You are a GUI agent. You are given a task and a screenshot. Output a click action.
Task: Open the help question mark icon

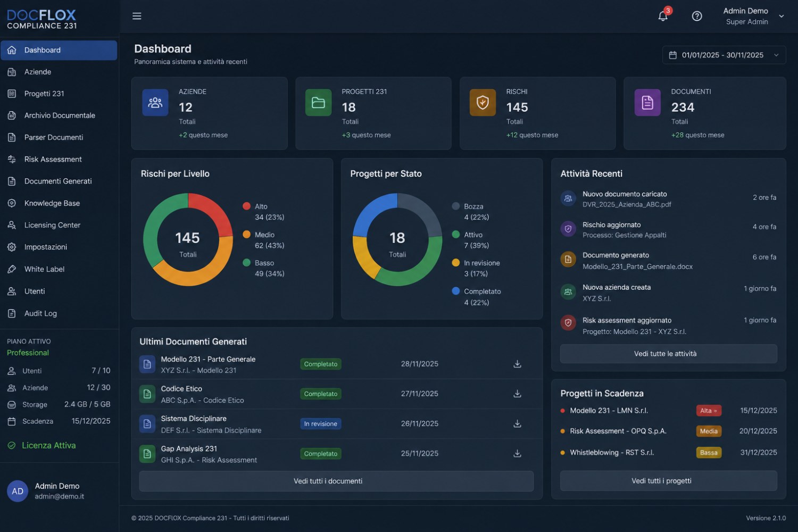click(697, 16)
